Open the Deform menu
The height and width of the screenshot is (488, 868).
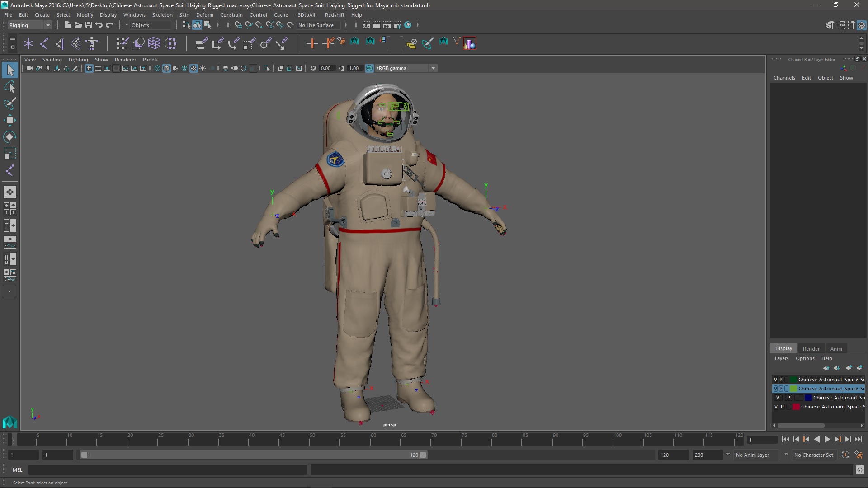(x=204, y=15)
